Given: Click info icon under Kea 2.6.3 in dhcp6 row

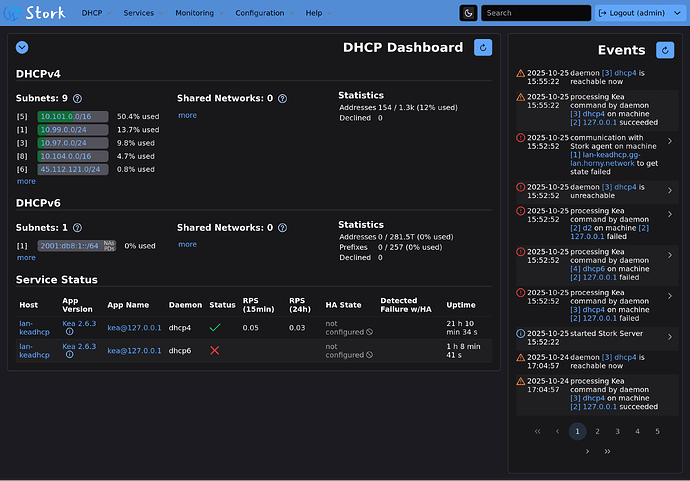Looking at the screenshot, I should coord(70,354).
